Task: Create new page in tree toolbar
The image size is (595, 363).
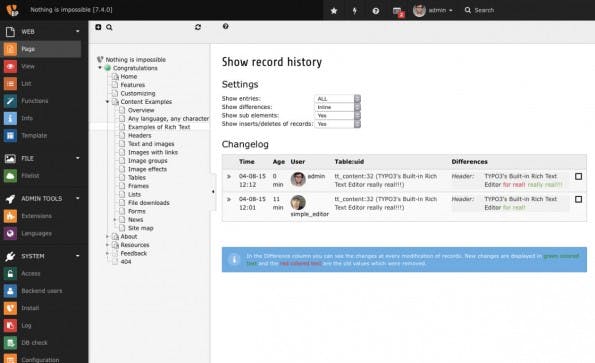Action: tap(98, 27)
